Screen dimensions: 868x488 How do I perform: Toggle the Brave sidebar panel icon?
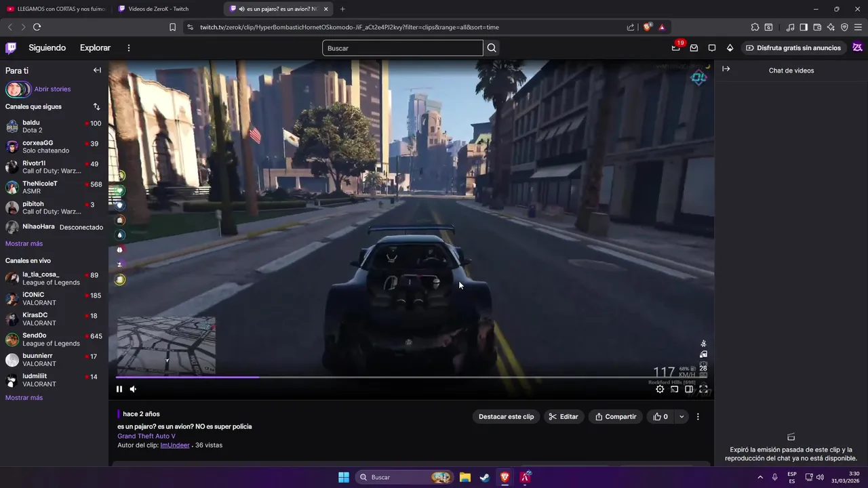(804, 27)
